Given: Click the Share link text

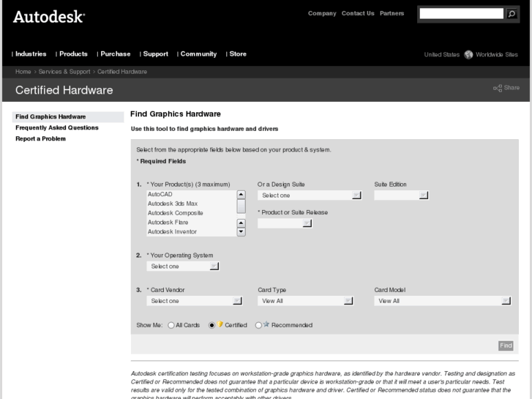Looking at the screenshot, I should (x=512, y=88).
